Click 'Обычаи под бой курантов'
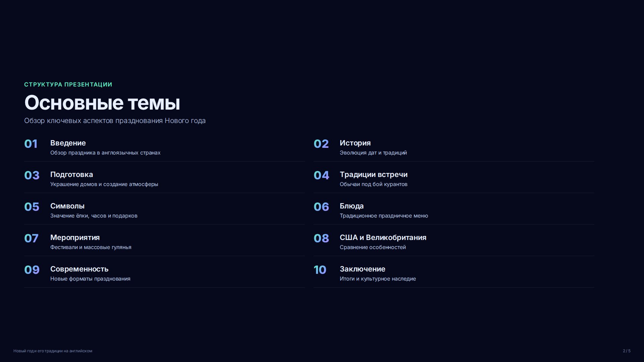644x362 pixels. click(374, 184)
